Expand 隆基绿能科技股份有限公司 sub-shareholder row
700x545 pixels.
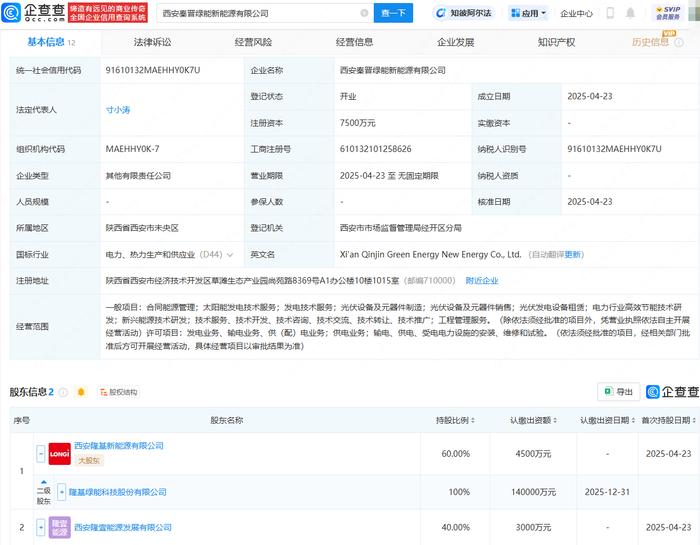click(x=62, y=492)
